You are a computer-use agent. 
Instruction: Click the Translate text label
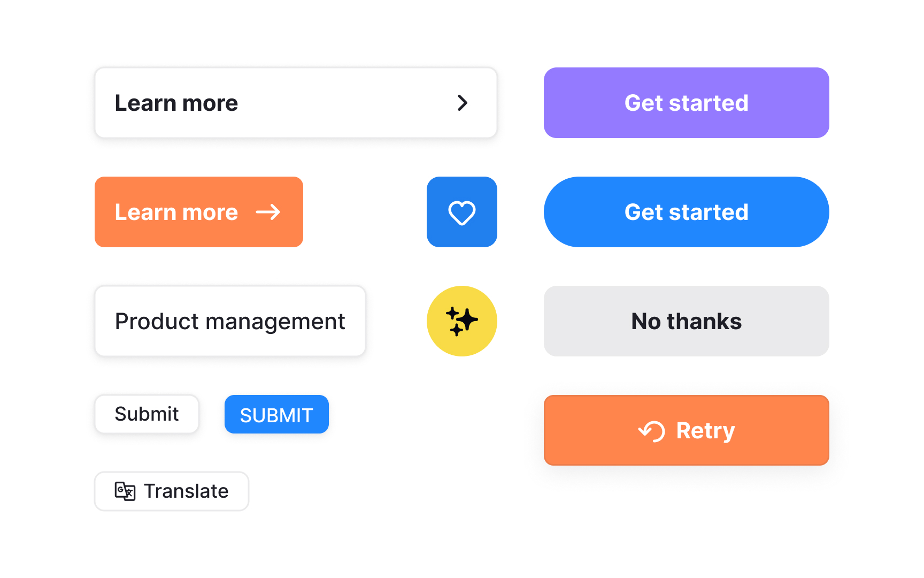pos(186,491)
